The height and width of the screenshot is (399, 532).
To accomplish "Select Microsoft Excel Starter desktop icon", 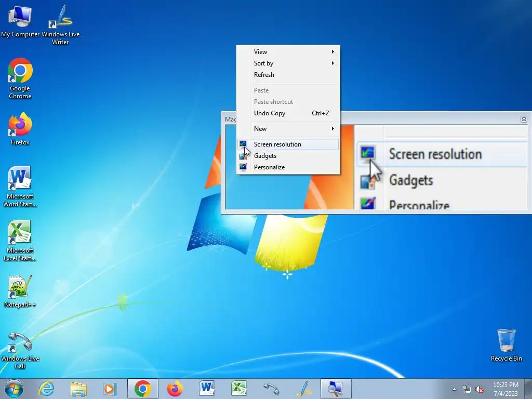I will tap(20, 241).
